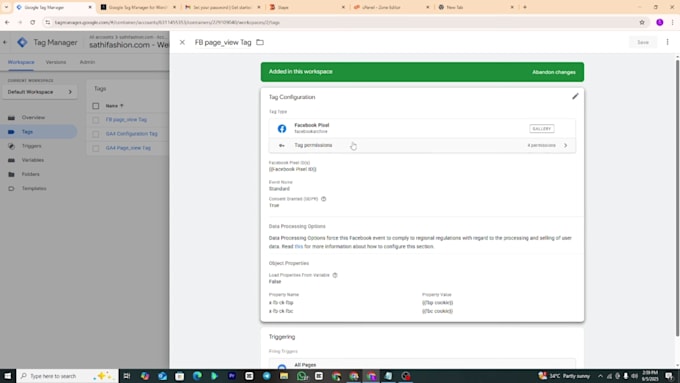
Task: Open Tags in the sidebar
Action: (x=27, y=132)
